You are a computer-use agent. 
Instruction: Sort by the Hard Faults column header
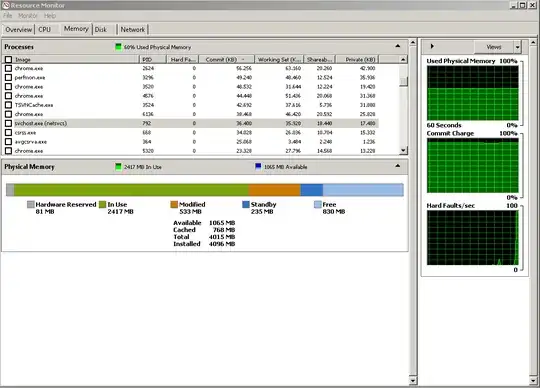point(183,59)
